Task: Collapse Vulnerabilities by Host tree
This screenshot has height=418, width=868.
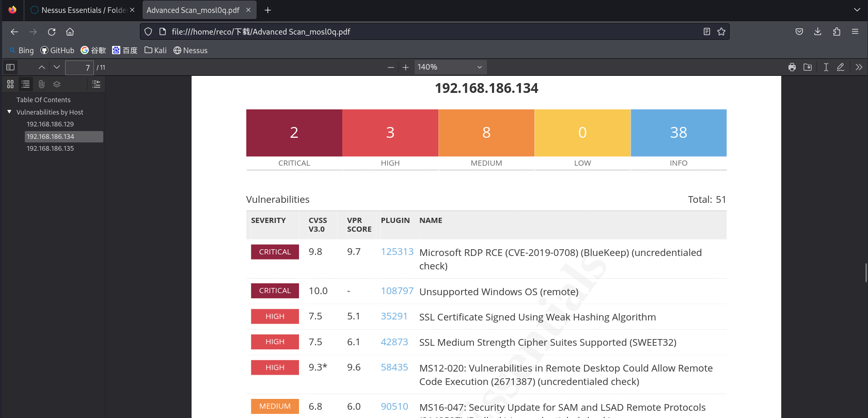Action: 9,112
